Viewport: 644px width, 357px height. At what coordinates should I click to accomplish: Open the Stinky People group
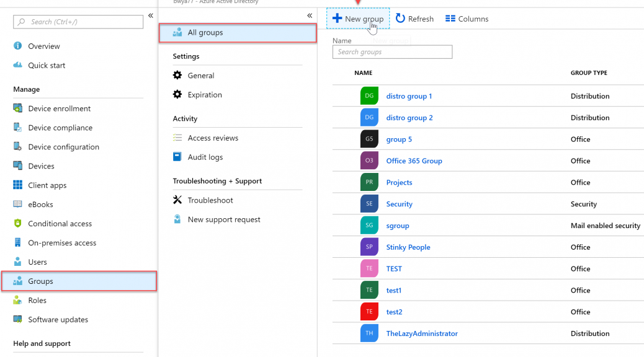(x=408, y=247)
